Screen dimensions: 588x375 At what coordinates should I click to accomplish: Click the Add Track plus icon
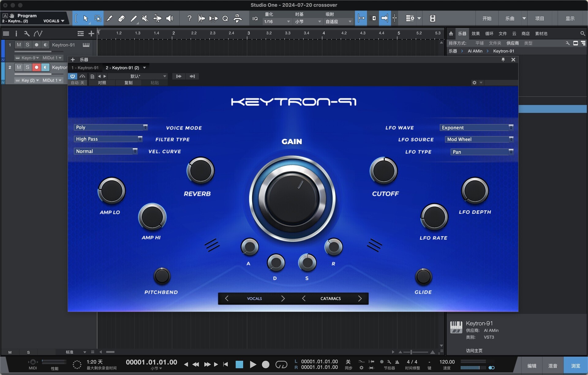coord(91,34)
